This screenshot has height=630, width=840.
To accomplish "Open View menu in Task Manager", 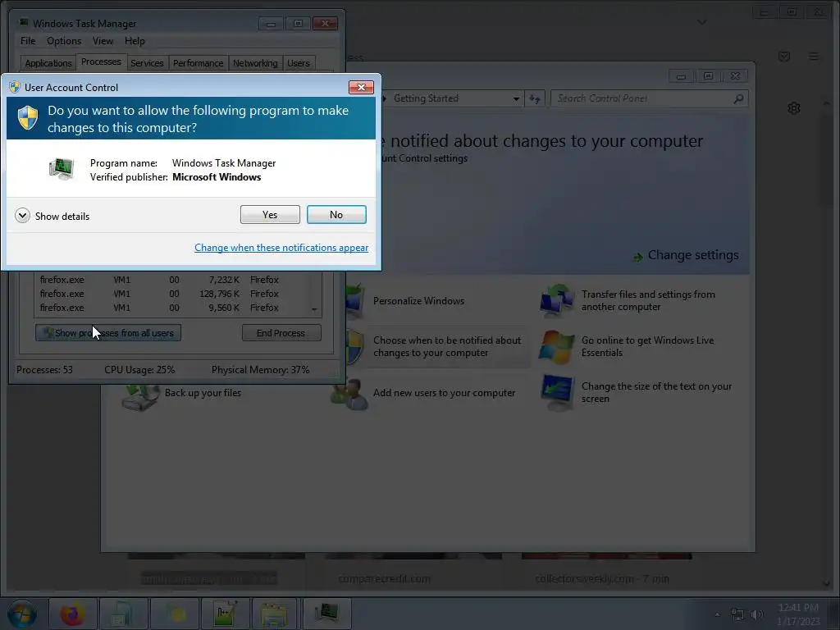I will [x=103, y=41].
